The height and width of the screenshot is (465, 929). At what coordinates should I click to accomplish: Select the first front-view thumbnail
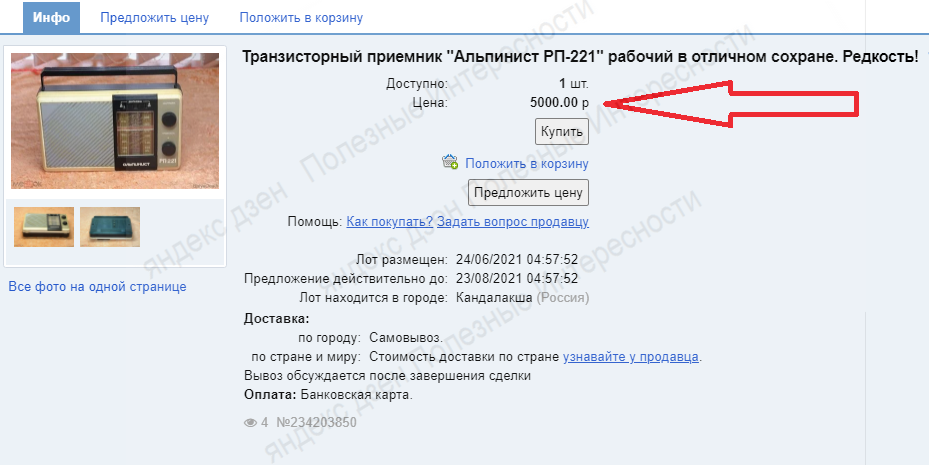pos(44,227)
